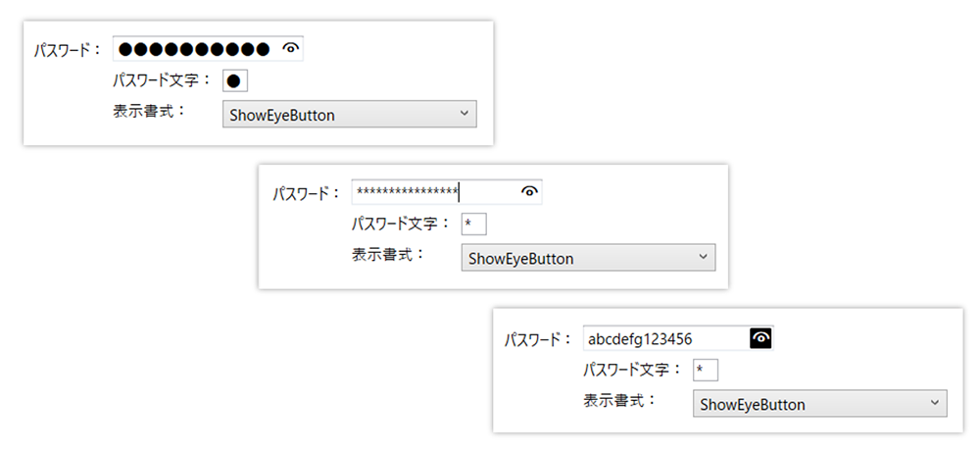Open the ShowEyeButton combo box in the dotted-password panel
The width and height of the screenshot is (980, 451).
click(x=350, y=115)
